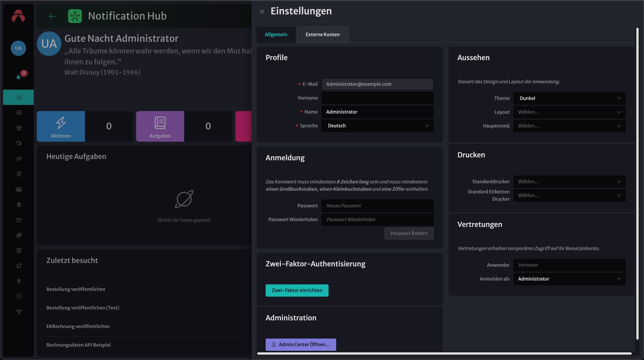The image size is (644, 360).
Task: Open the notification bell with badge 9
Action: 19,77
